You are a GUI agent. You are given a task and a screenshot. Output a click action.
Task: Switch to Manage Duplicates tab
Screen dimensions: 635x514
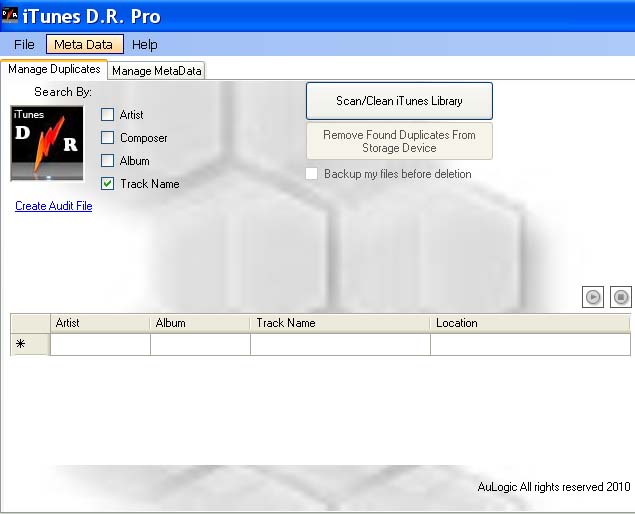(54, 69)
